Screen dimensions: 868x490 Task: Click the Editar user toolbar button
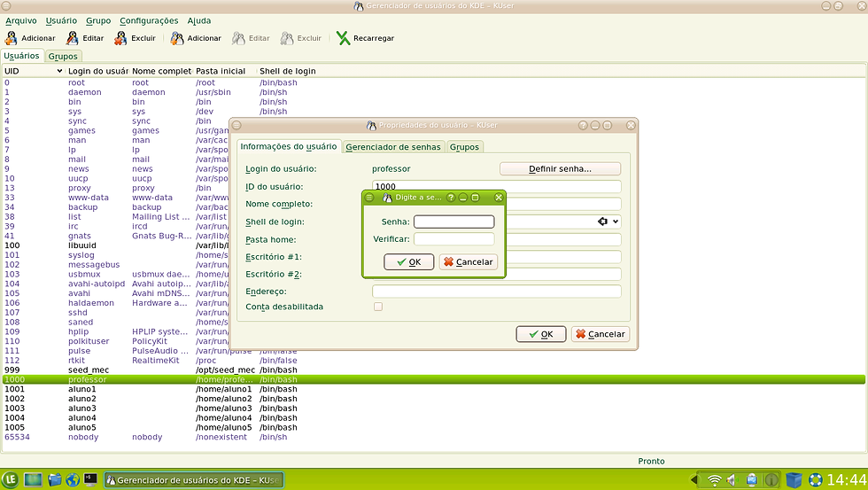click(85, 38)
